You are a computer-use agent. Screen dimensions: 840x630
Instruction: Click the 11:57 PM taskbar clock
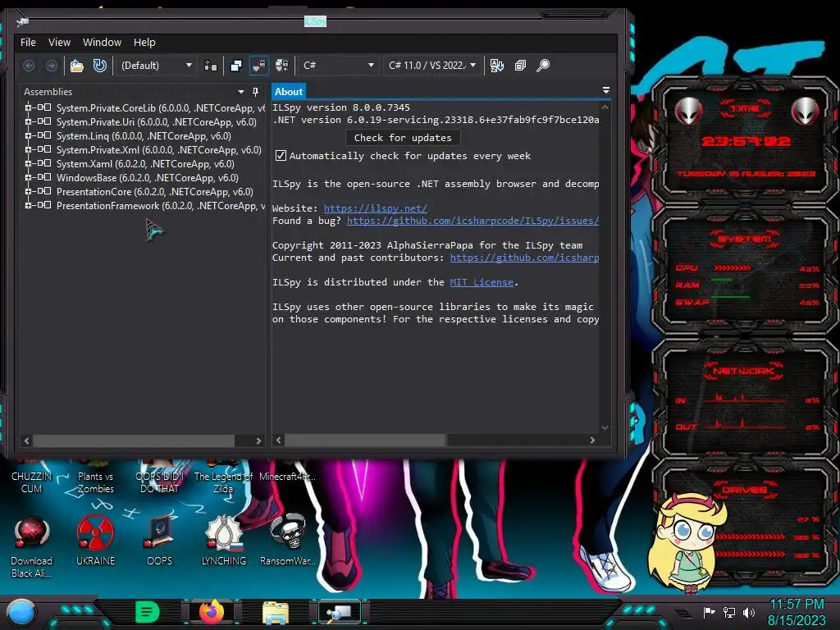(x=797, y=605)
